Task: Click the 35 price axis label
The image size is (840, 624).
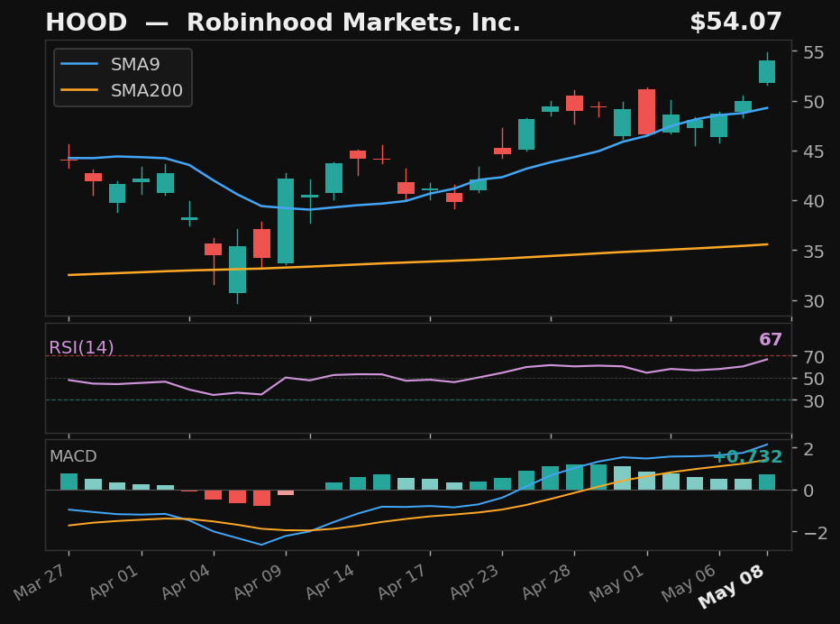Action: pos(814,252)
